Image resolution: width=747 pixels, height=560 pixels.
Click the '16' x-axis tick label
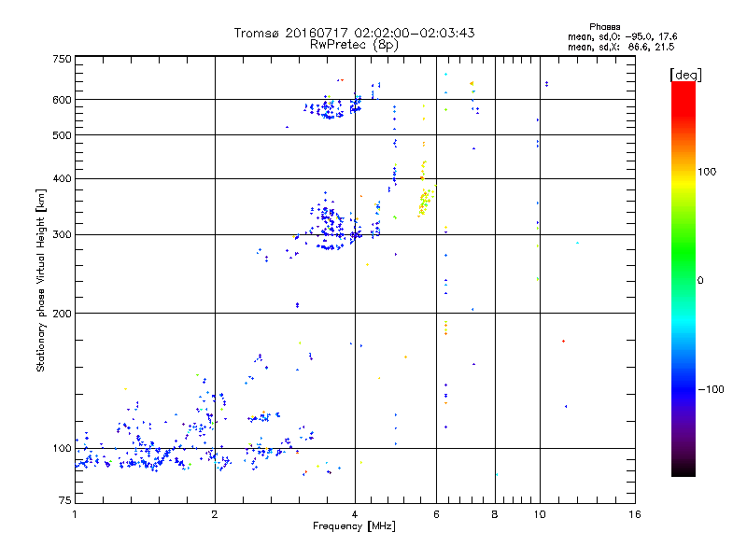[635, 514]
